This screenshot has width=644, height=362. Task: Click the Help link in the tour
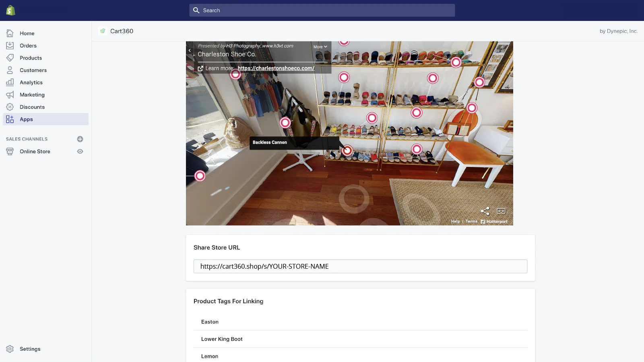click(x=455, y=222)
